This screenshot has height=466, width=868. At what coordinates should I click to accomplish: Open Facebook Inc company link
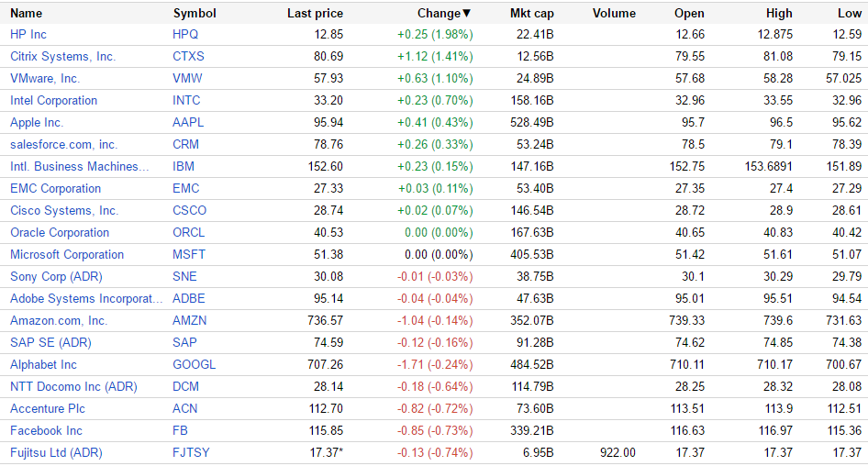pyautogui.click(x=46, y=430)
